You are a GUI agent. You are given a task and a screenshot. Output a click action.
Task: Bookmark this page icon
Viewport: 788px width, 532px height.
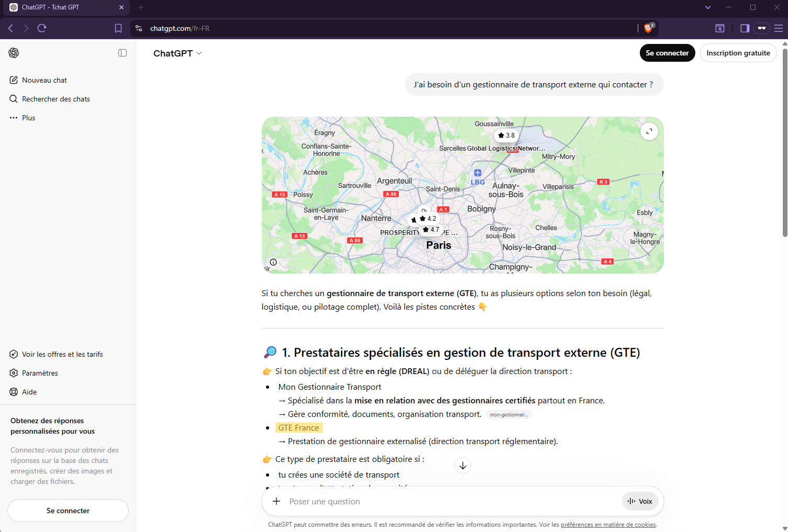(x=118, y=28)
